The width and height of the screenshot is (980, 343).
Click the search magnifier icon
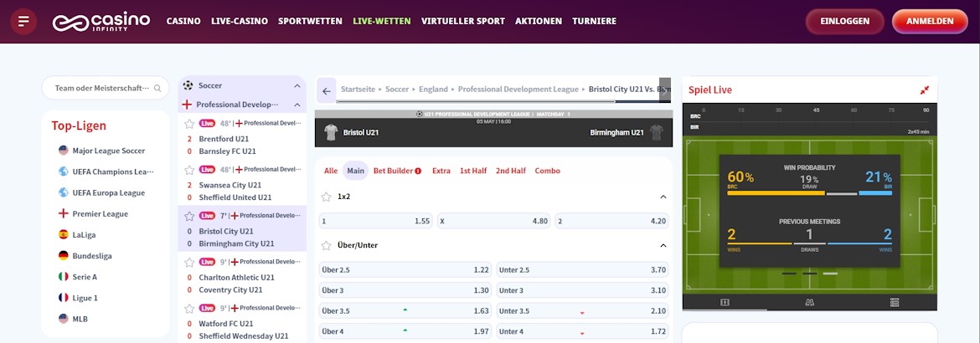[157, 88]
